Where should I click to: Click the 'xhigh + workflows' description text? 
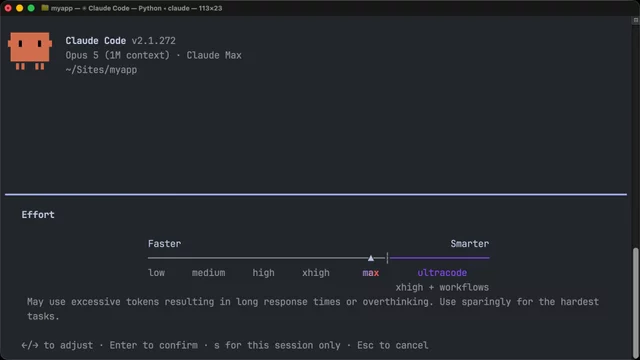(x=442, y=287)
